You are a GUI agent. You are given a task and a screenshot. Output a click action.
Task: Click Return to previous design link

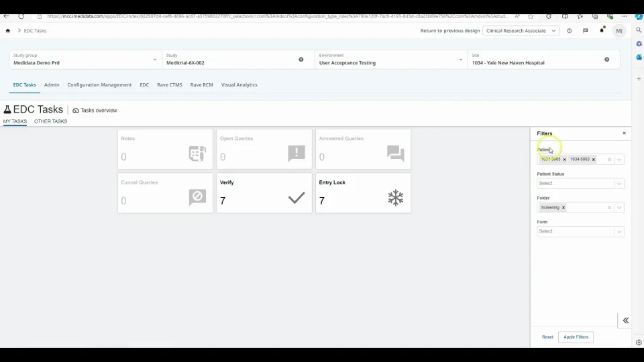coord(449,31)
